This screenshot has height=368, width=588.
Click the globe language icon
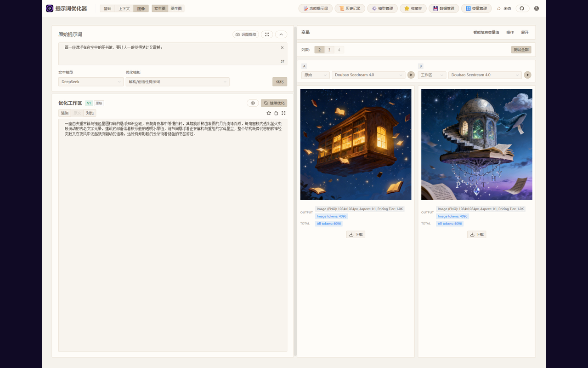pos(537,8)
